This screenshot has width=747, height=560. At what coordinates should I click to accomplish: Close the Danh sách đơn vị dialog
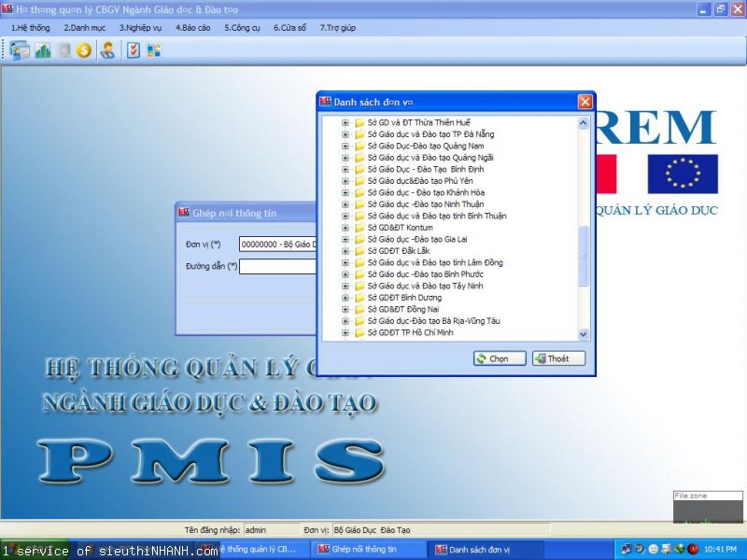coord(585,102)
